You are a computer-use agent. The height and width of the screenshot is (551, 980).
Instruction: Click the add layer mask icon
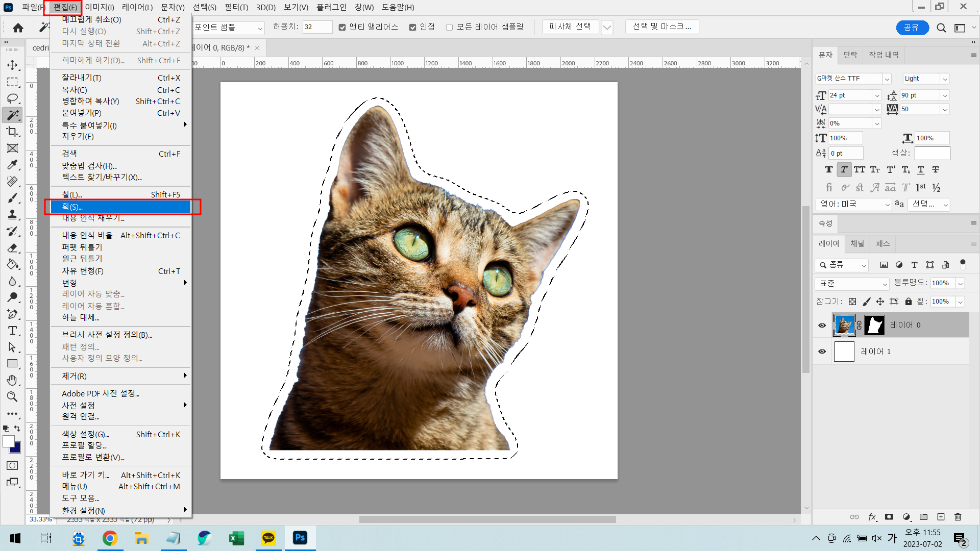[x=889, y=517]
